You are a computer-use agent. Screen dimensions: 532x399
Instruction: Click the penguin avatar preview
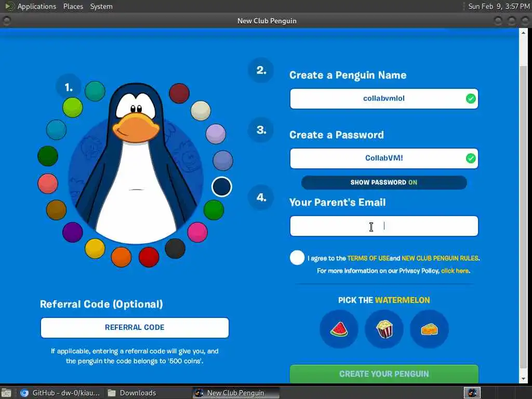[x=136, y=163]
